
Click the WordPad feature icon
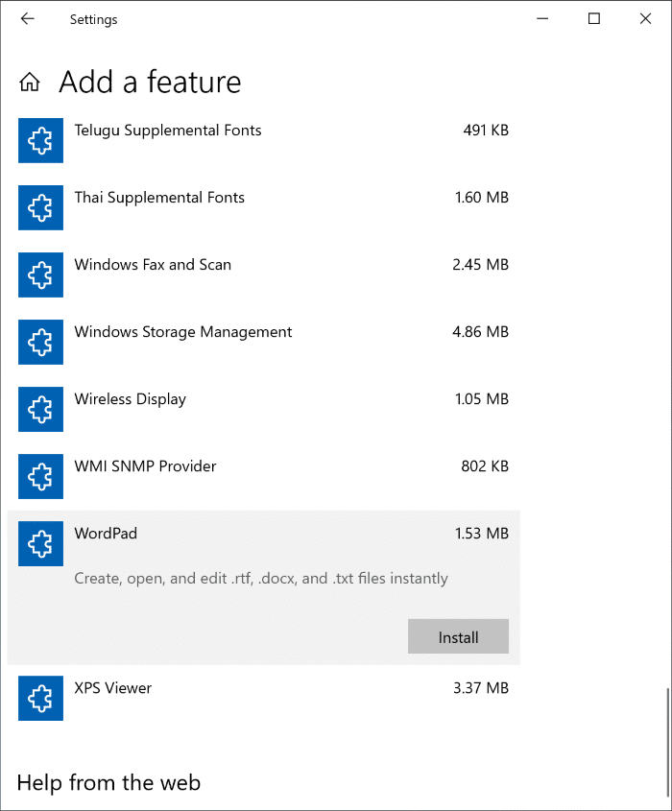click(41, 543)
